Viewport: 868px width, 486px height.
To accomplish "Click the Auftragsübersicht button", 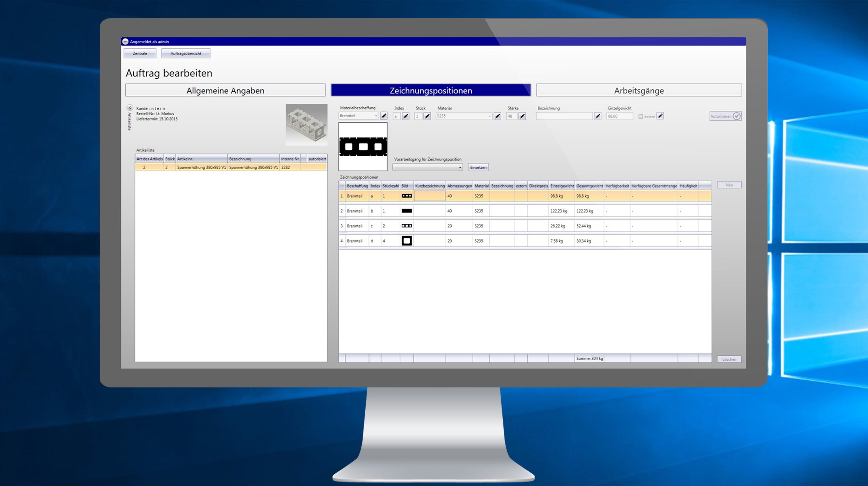I will [186, 53].
